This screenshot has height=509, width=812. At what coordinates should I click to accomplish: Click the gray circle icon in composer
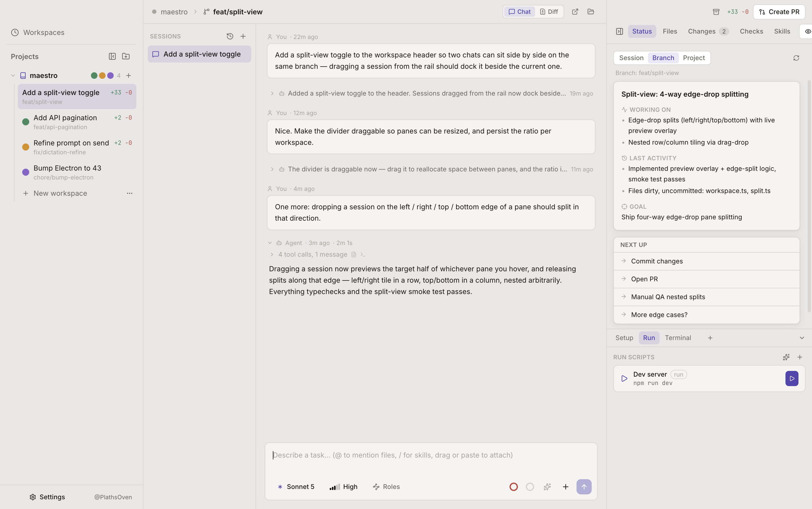click(x=530, y=487)
